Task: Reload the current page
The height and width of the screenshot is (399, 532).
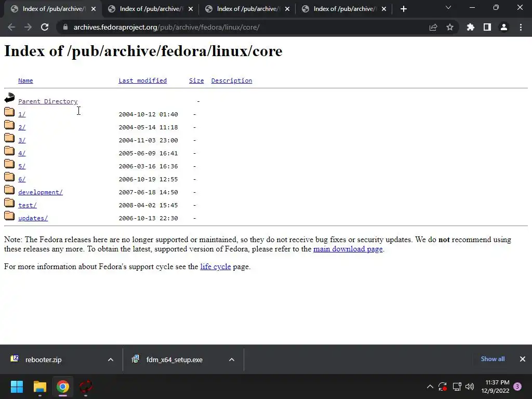Action: pyautogui.click(x=45, y=27)
